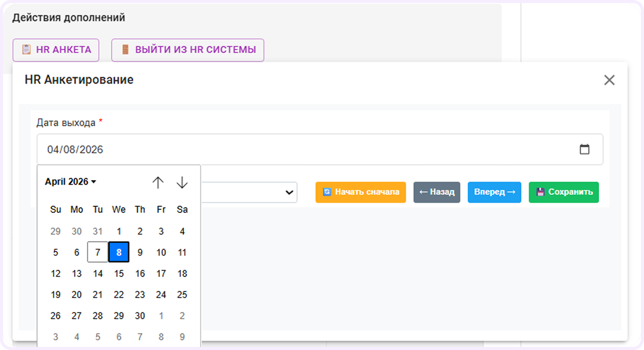
Task: Select April 7 in the calendar
Action: click(x=98, y=252)
